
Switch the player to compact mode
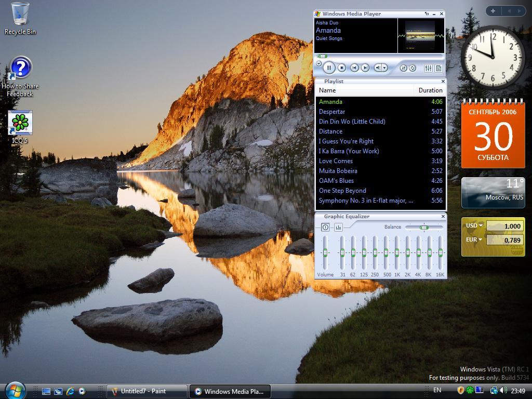coord(427,14)
